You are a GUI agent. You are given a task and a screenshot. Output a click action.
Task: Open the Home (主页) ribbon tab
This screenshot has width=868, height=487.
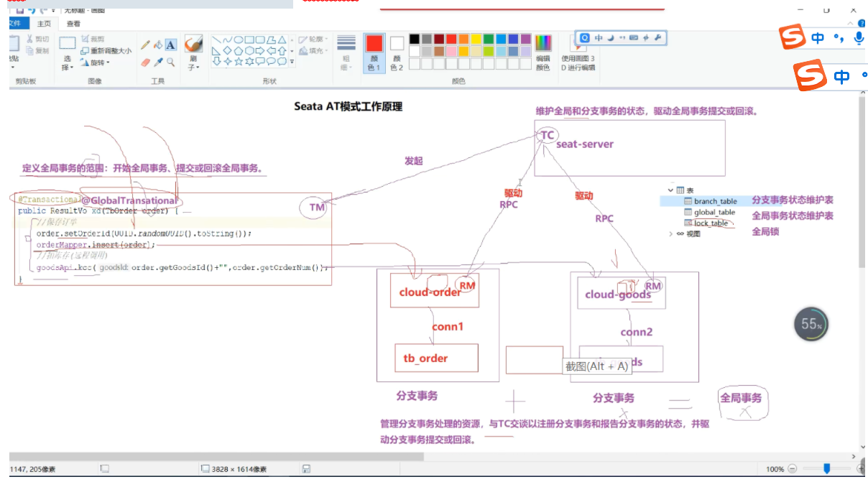point(44,24)
